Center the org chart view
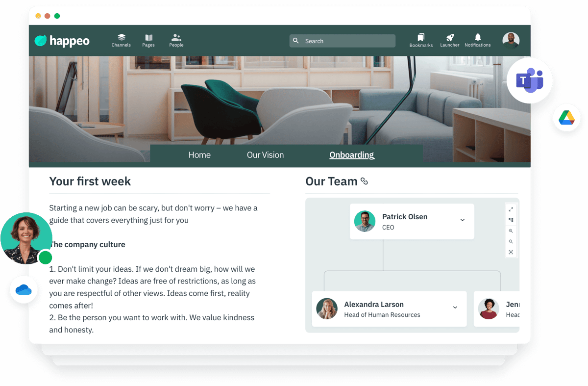The image size is (588, 386). point(511,253)
